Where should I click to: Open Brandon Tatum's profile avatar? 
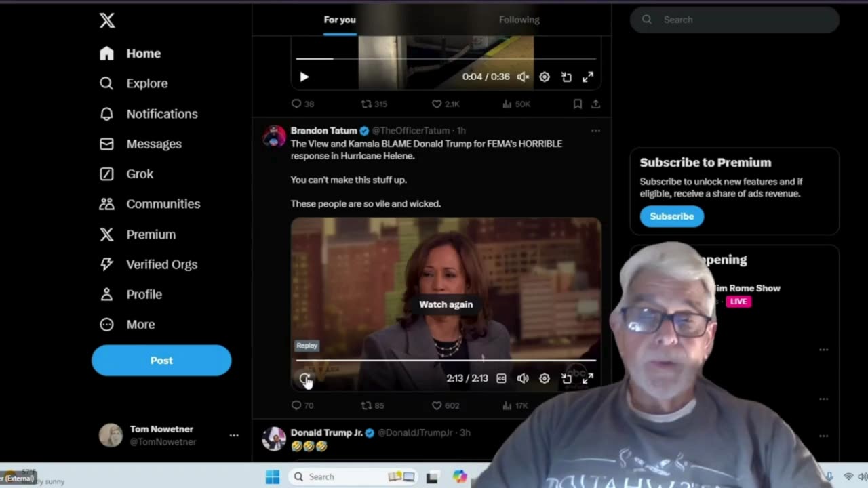[275, 136]
